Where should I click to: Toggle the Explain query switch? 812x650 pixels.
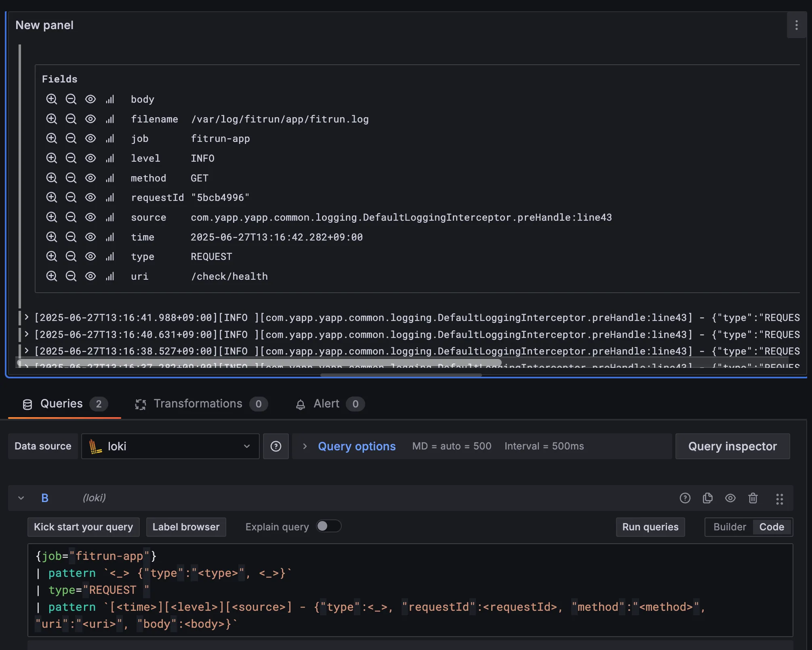(x=328, y=526)
